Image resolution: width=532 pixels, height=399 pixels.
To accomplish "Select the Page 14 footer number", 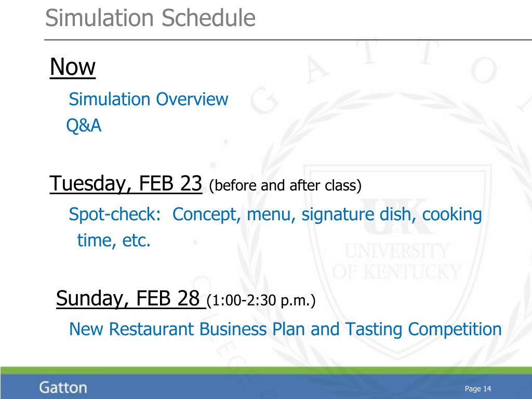I will (478, 389).
